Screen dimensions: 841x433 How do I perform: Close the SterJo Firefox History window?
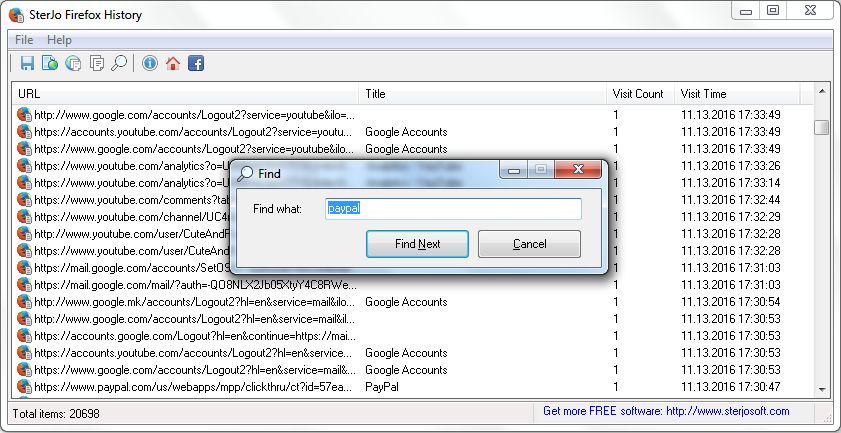click(810, 10)
